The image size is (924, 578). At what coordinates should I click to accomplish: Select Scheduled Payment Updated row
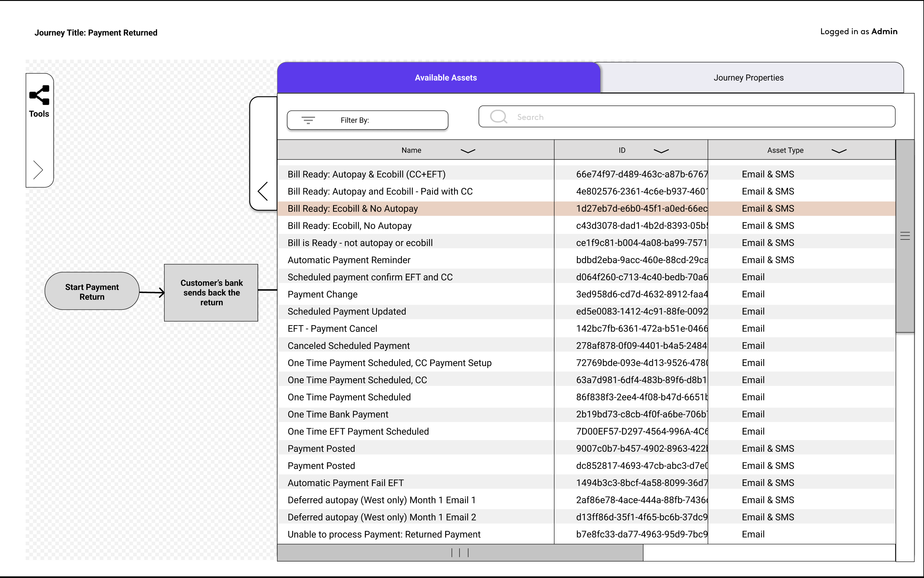tap(586, 312)
